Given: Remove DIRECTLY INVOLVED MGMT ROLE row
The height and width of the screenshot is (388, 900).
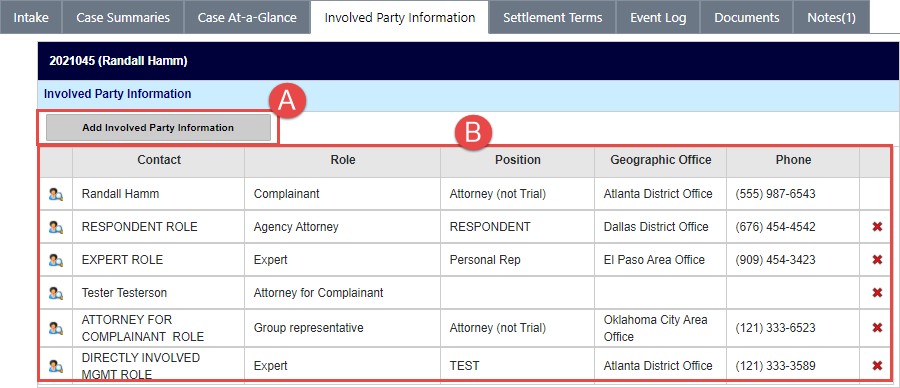Looking at the screenshot, I should tap(877, 366).
